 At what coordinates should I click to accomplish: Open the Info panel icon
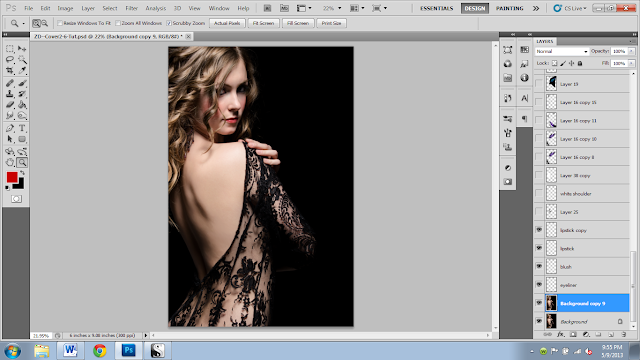pos(524,78)
